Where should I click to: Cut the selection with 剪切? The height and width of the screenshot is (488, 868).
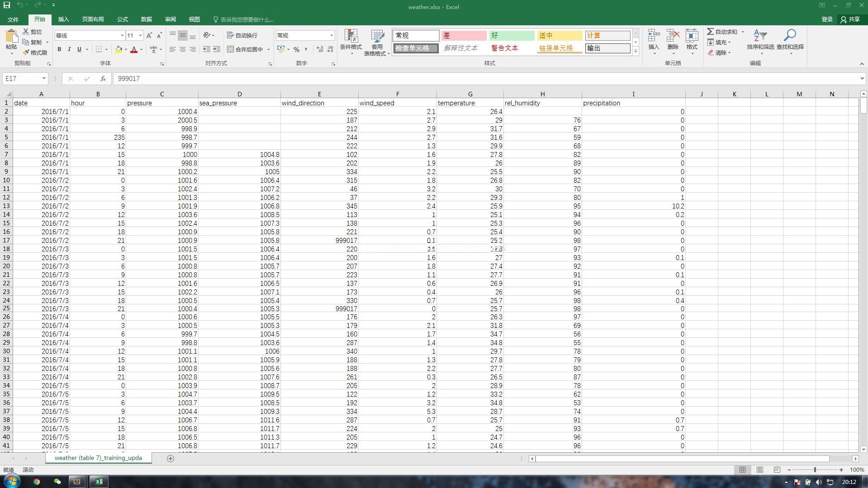33,32
